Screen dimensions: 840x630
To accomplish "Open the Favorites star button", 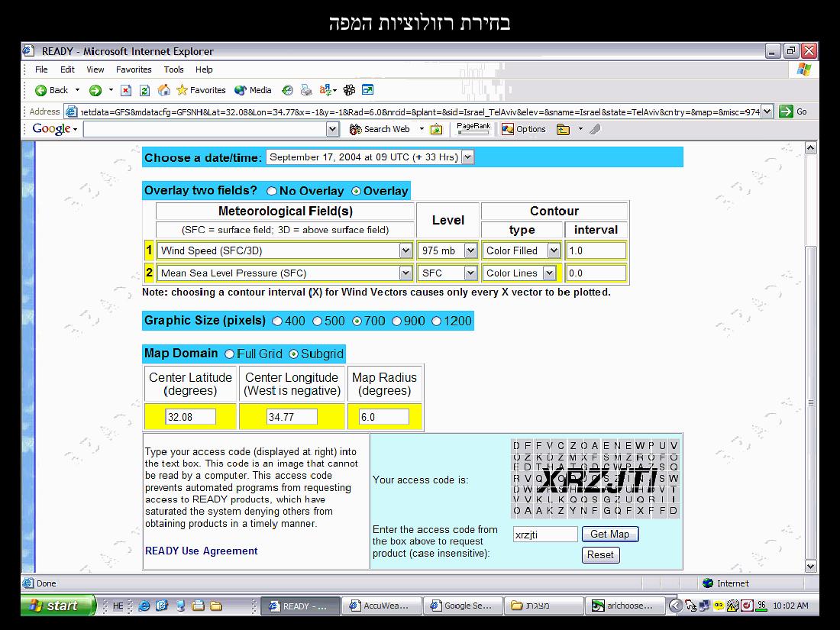I will [x=201, y=90].
